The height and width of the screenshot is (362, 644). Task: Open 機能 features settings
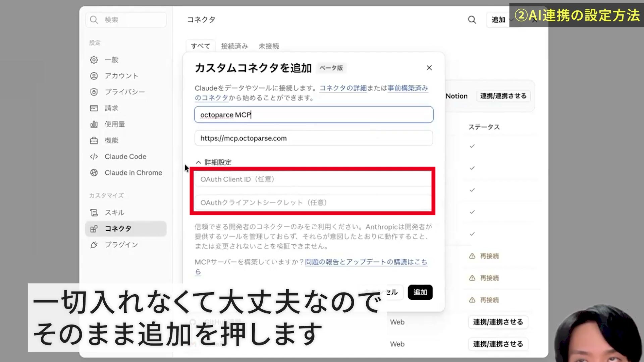click(126, 140)
